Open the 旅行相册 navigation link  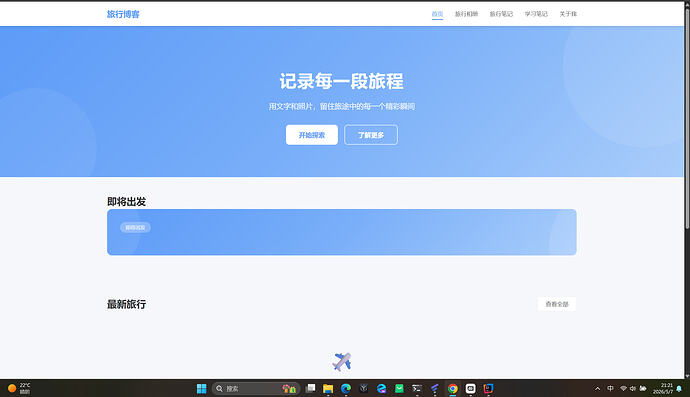click(x=466, y=14)
